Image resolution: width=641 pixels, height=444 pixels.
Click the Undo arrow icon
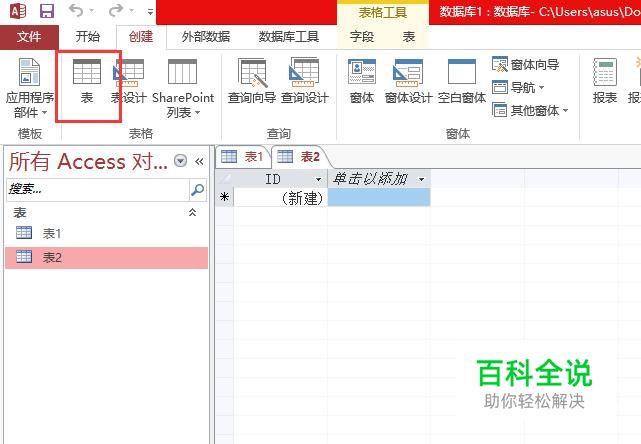click(x=76, y=10)
